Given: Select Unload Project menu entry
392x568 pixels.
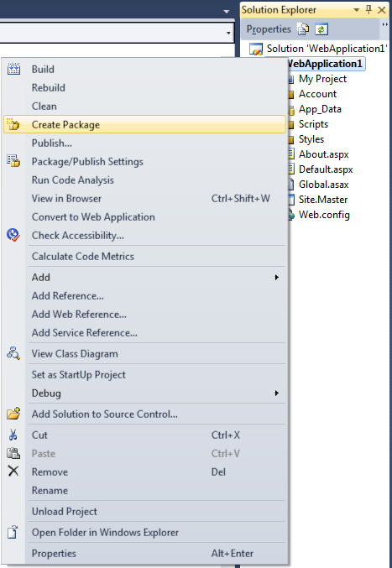Looking at the screenshot, I should point(65,512).
